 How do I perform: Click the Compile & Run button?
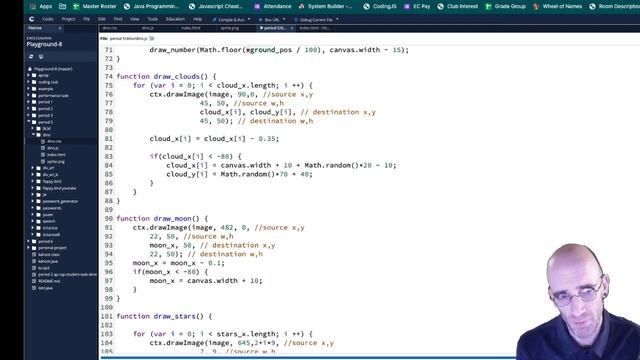[229, 20]
